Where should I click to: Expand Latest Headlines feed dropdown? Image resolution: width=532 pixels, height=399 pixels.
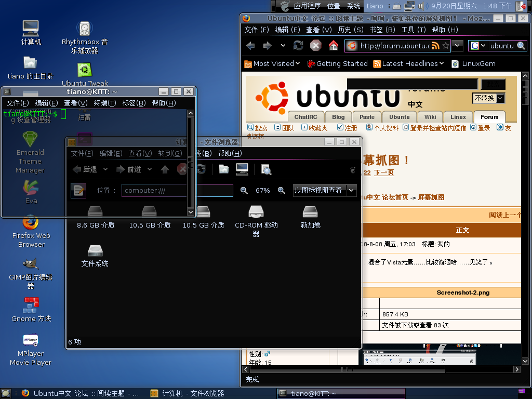[x=408, y=63]
